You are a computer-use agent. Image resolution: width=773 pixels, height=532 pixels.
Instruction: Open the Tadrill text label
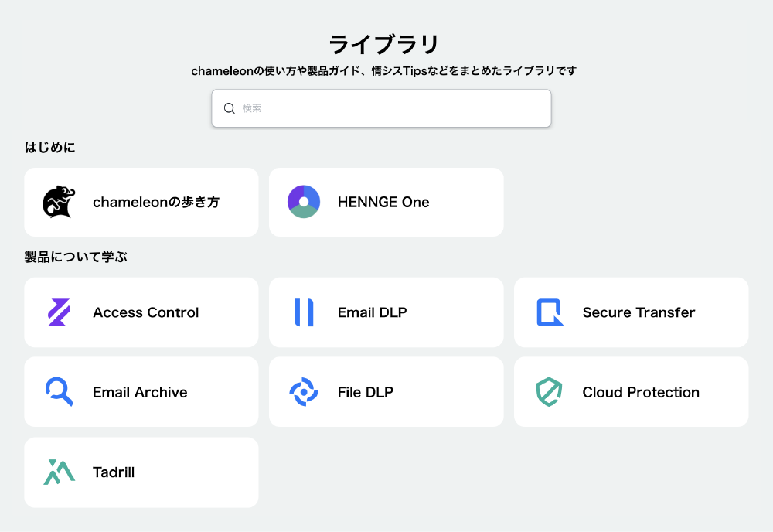(x=114, y=472)
